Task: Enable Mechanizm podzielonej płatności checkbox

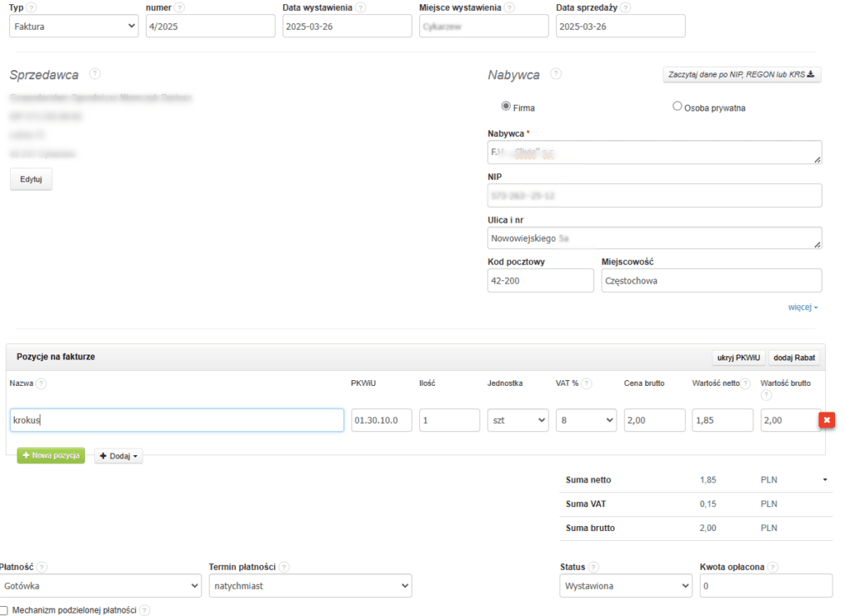Action: [x=4, y=610]
